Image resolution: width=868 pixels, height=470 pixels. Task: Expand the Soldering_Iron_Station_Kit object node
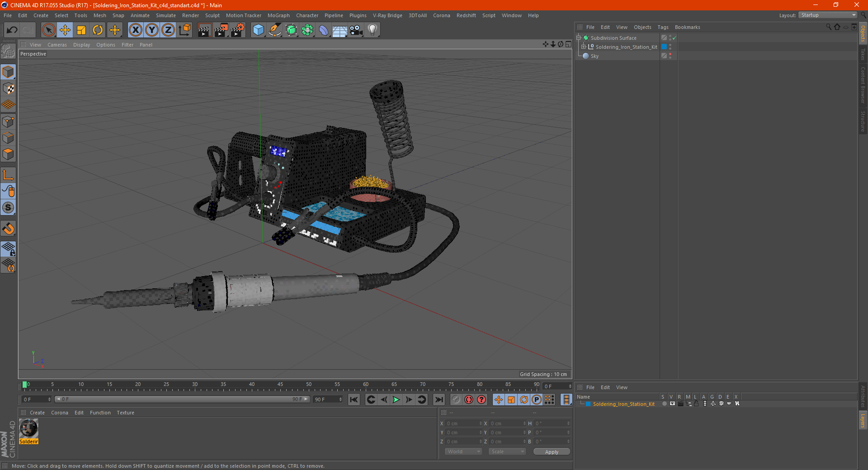(x=583, y=47)
